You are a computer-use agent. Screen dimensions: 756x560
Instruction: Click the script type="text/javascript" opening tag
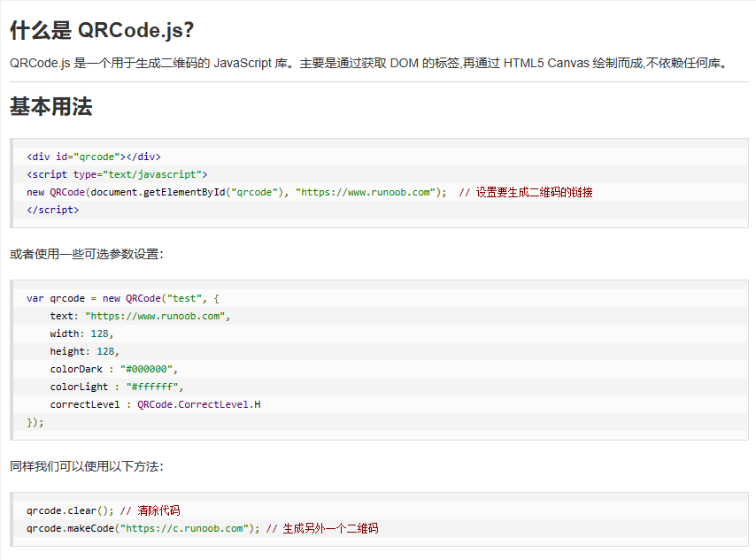coord(117,174)
